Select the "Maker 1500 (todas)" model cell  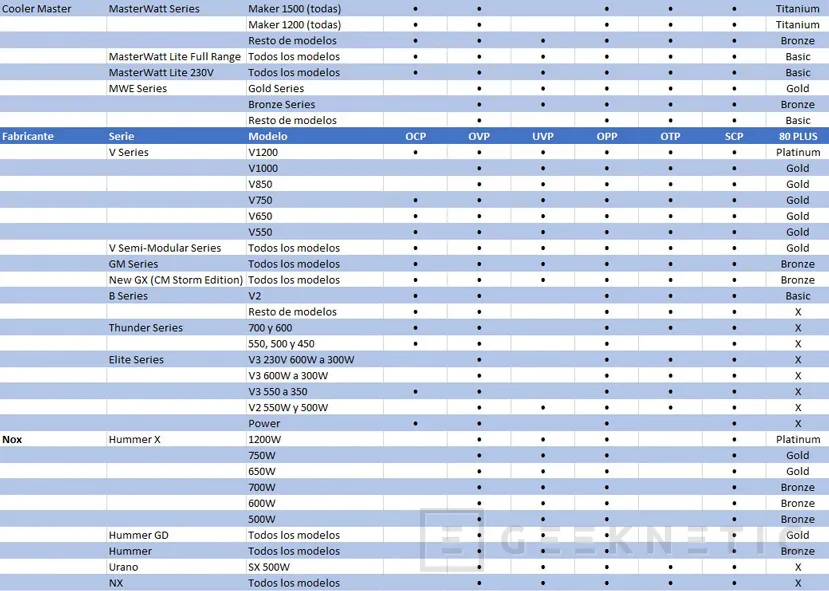294,8
